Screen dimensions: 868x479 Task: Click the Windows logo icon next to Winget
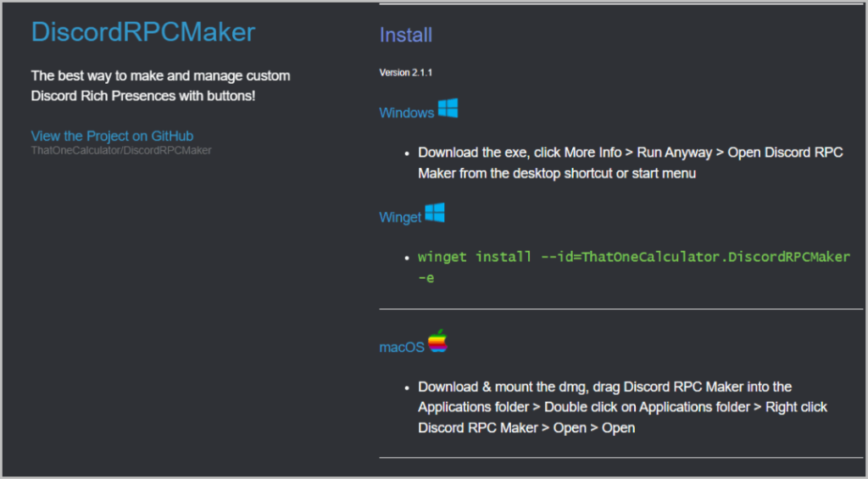click(435, 213)
